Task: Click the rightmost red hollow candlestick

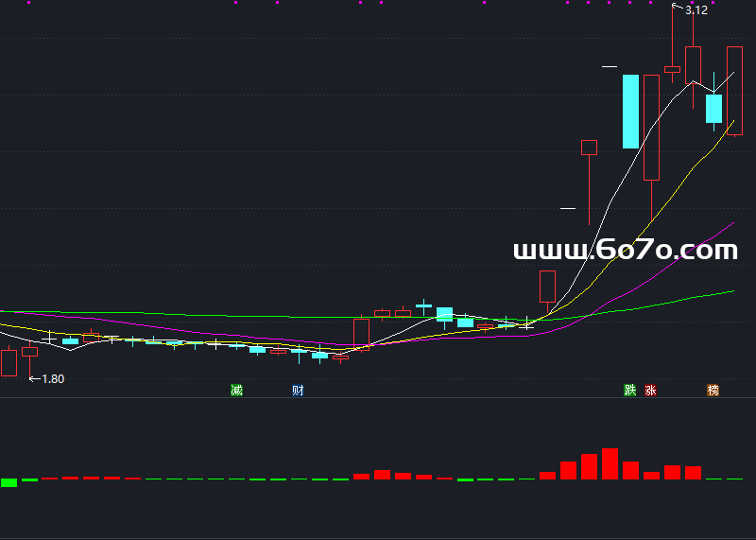Action: tap(734, 90)
